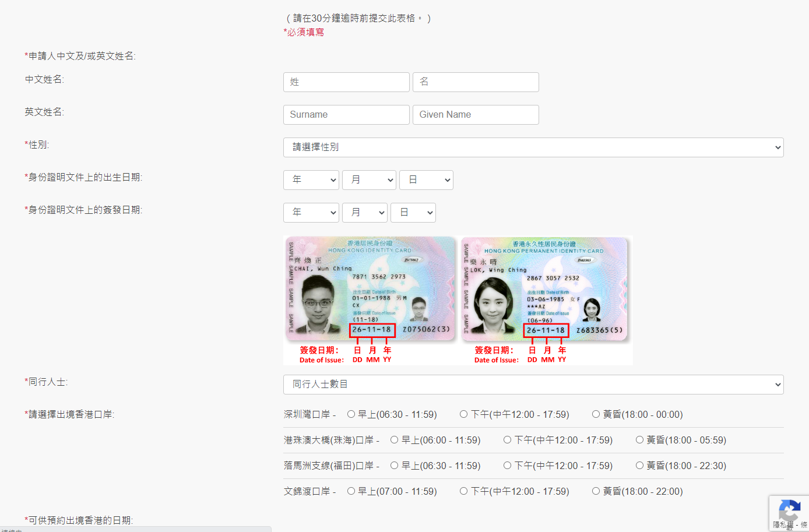Screen dimensions: 809x532
Task: Select 文錦渡口岸 黃昏(18:00 - 22:00) option
Action: 596,491
